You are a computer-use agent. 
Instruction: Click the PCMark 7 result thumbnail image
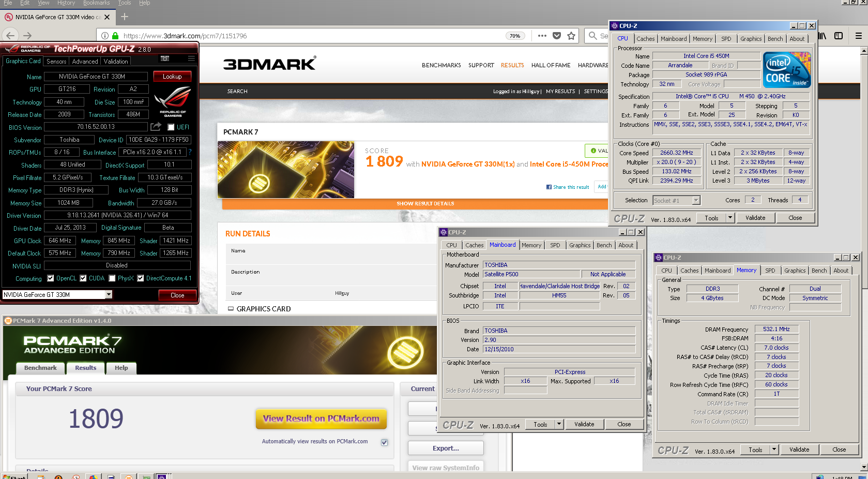coord(286,170)
